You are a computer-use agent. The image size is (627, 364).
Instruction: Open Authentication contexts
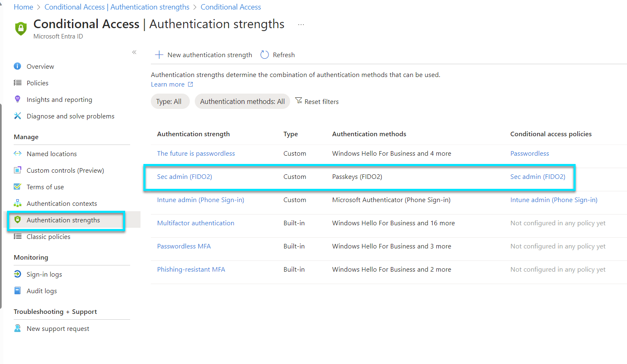point(62,203)
